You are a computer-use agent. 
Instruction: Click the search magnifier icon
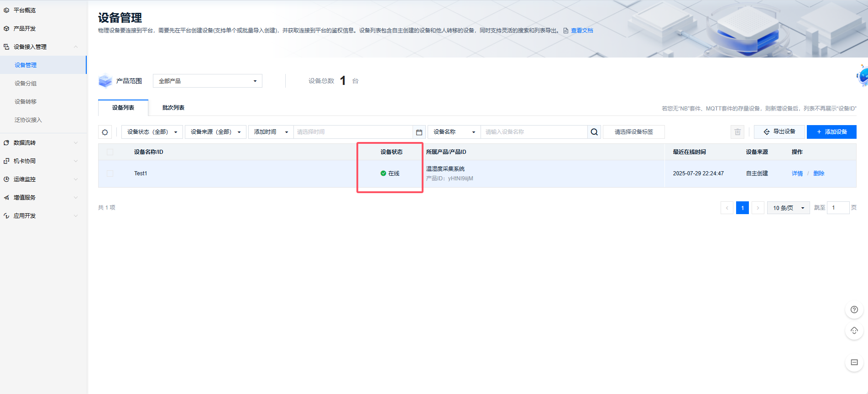594,132
